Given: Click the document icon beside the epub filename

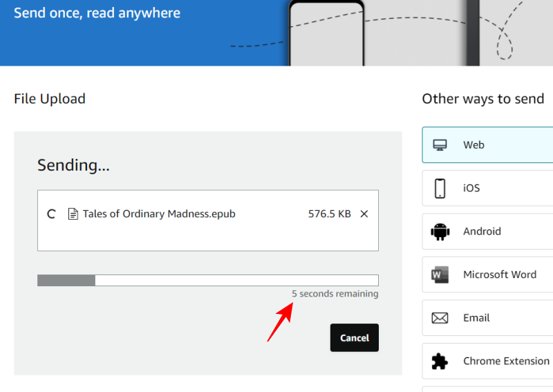Looking at the screenshot, I should tap(73, 214).
